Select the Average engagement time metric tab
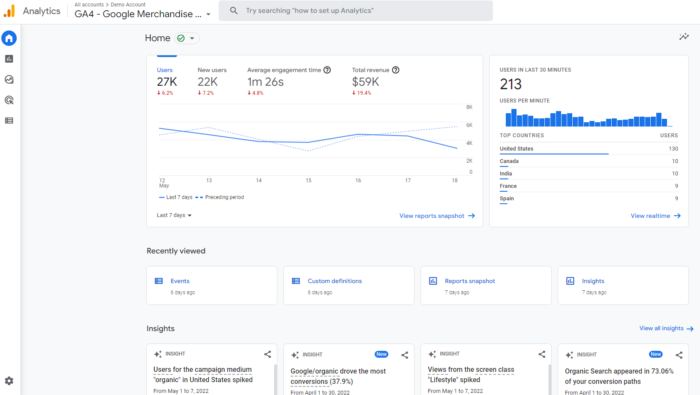 tap(289, 81)
